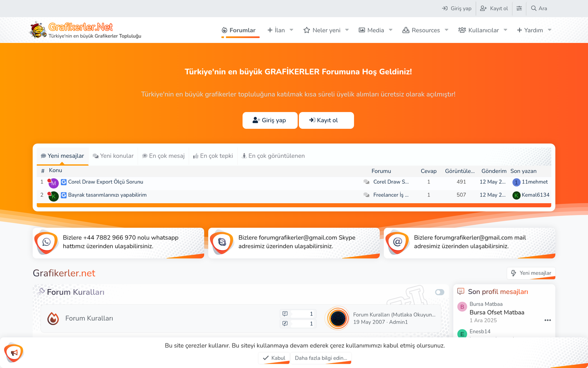Open Forum Kuralları (Mutlaka Okuyun... last post
This screenshot has width=588, height=368.
point(394,314)
